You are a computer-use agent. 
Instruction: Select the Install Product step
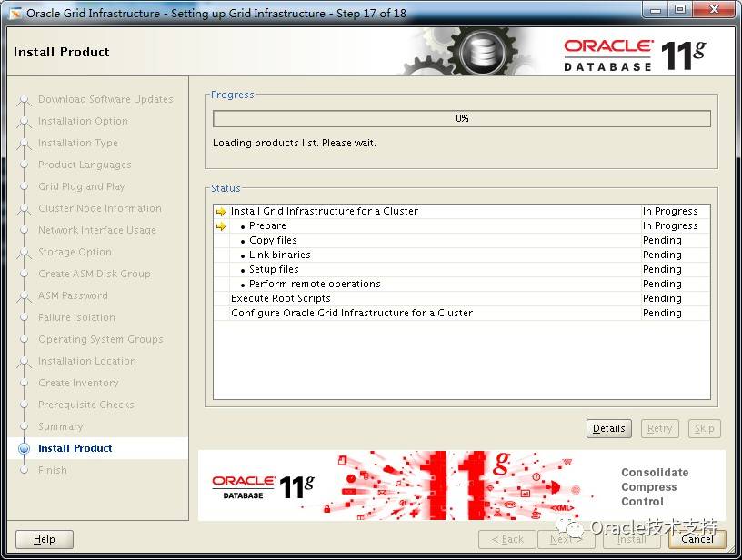75,448
